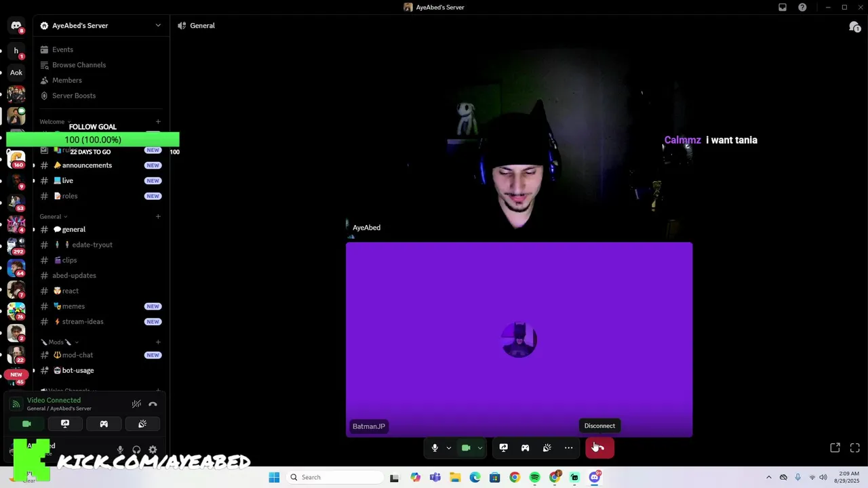The height and width of the screenshot is (488, 868).
Task: Open the 'Aok' server icon
Action: [16, 73]
